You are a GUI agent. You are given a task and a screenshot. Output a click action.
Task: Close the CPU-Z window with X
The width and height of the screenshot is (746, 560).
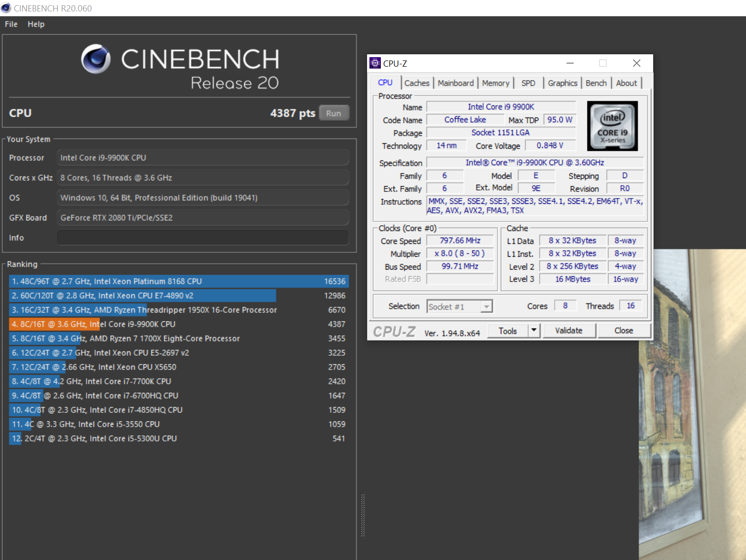[637, 63]
